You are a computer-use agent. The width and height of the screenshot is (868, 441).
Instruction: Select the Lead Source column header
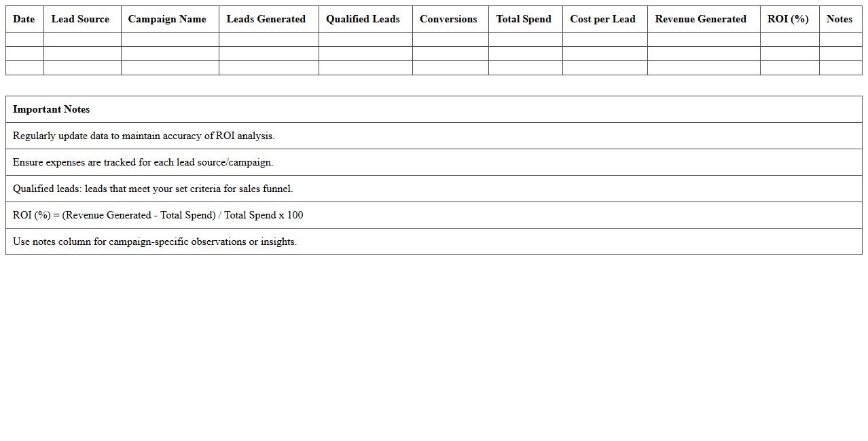tap(80, 19)
